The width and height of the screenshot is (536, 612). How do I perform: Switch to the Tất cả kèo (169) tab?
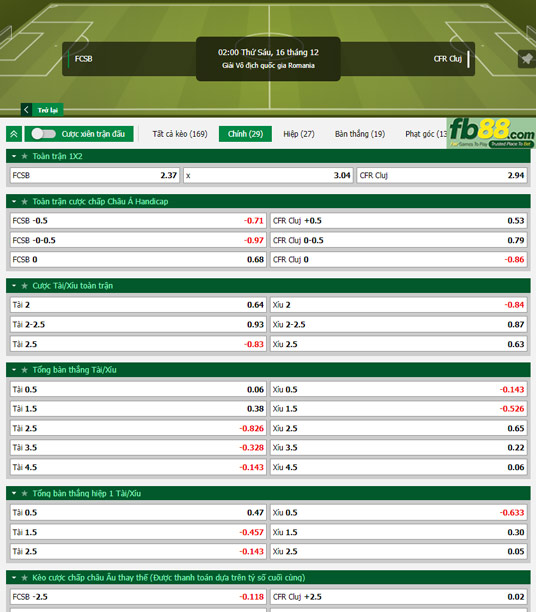(x=180, y=134)
